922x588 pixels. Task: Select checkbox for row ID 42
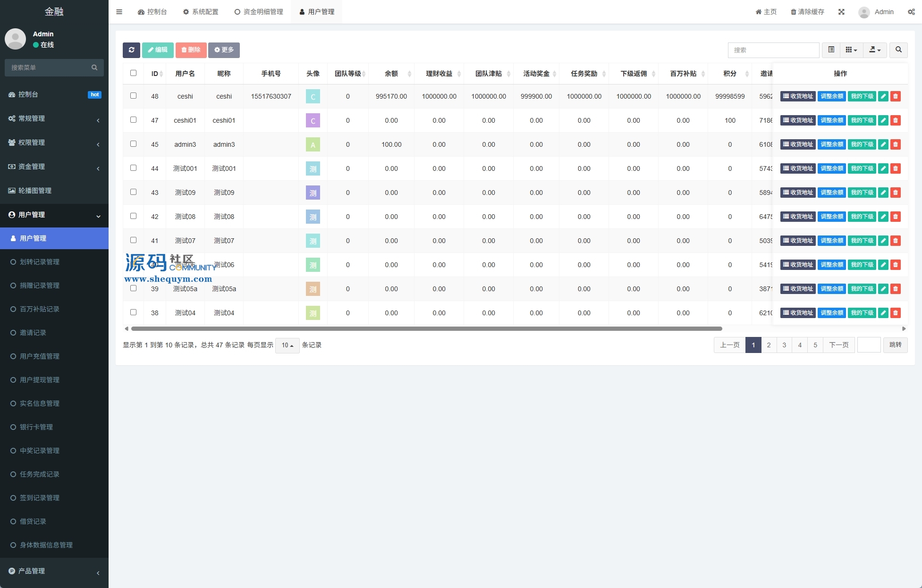pyautogui.click(x=133, y=216)
